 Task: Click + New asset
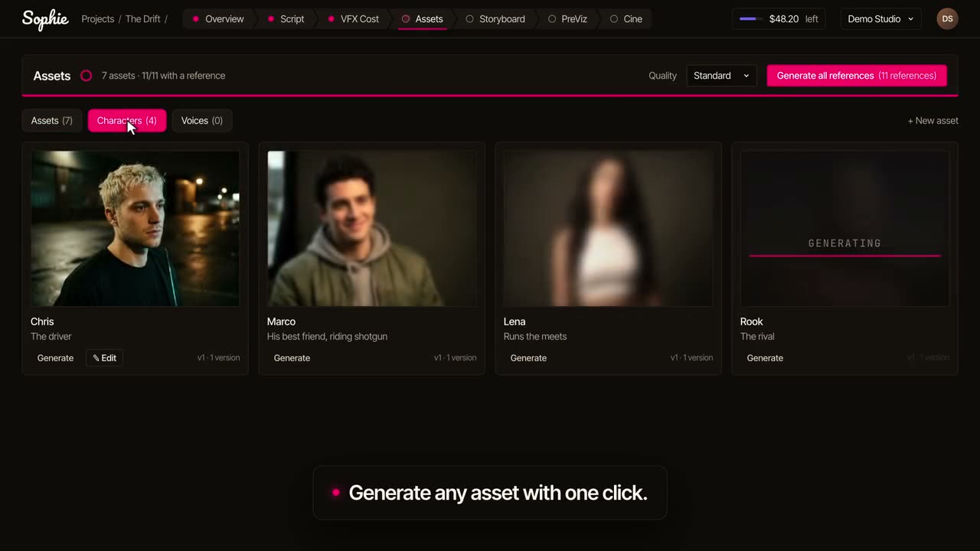(933, 121)
